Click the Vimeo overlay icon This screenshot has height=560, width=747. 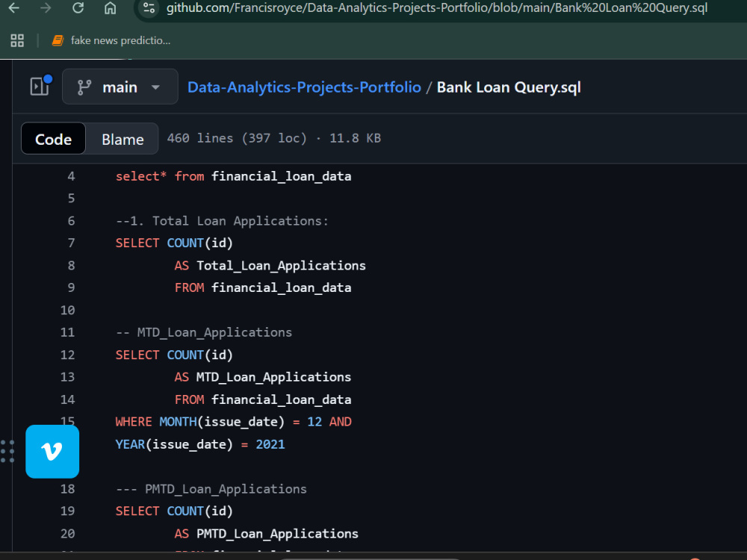(x=52, y=451)
